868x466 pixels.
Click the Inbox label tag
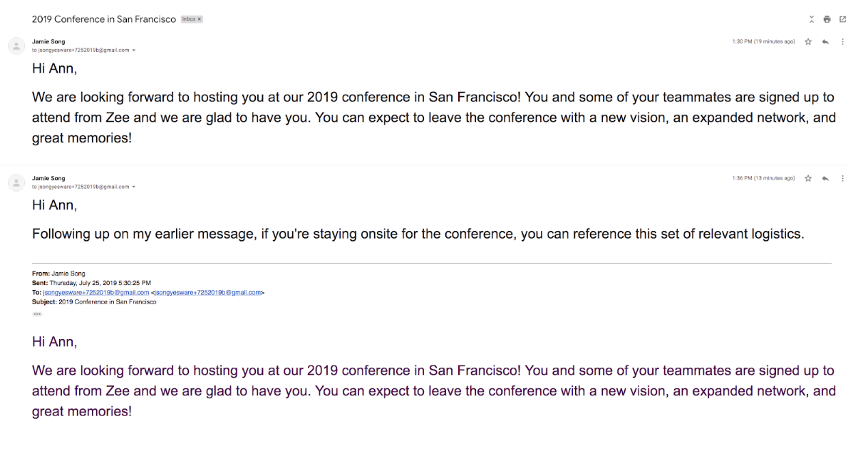(x=189, y=19)
